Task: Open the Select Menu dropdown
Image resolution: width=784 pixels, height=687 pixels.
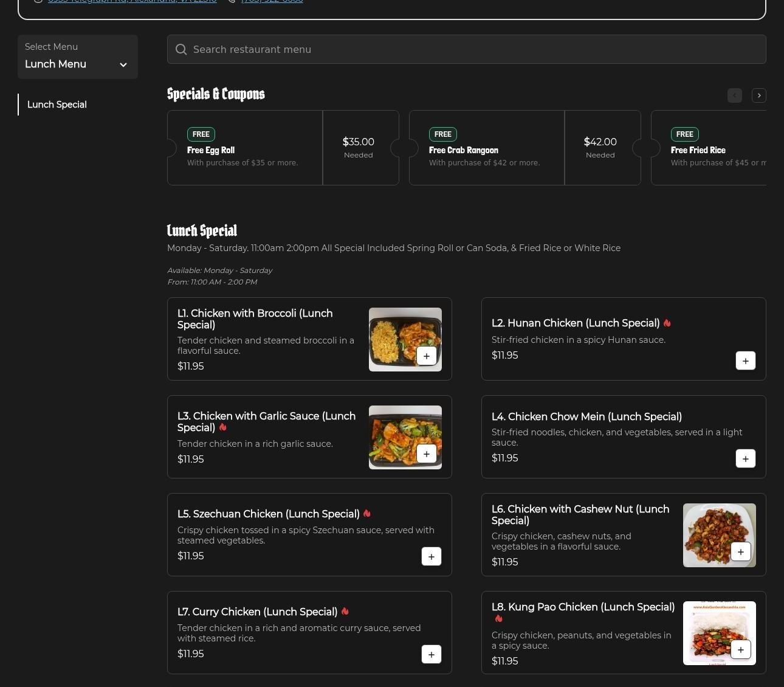Action: [x=77, y=57]
